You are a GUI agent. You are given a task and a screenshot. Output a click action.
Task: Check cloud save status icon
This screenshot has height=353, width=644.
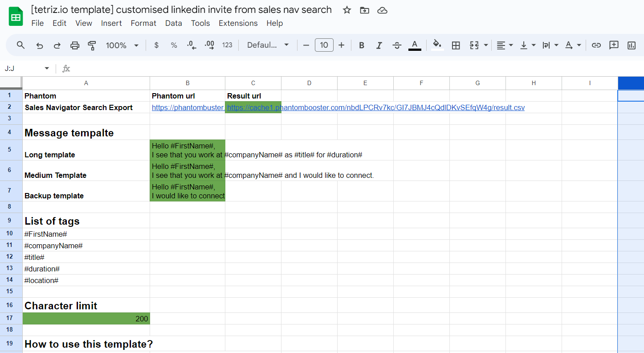point(382,10)
